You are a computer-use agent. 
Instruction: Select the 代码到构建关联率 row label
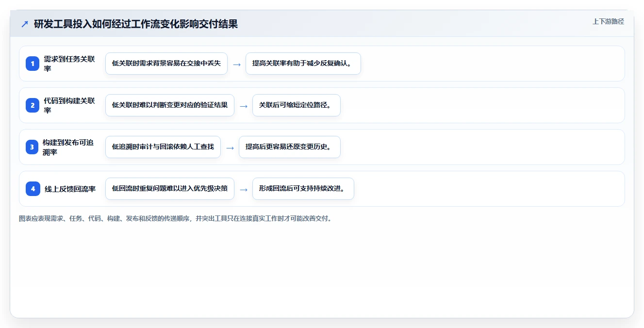coord(70,105)
